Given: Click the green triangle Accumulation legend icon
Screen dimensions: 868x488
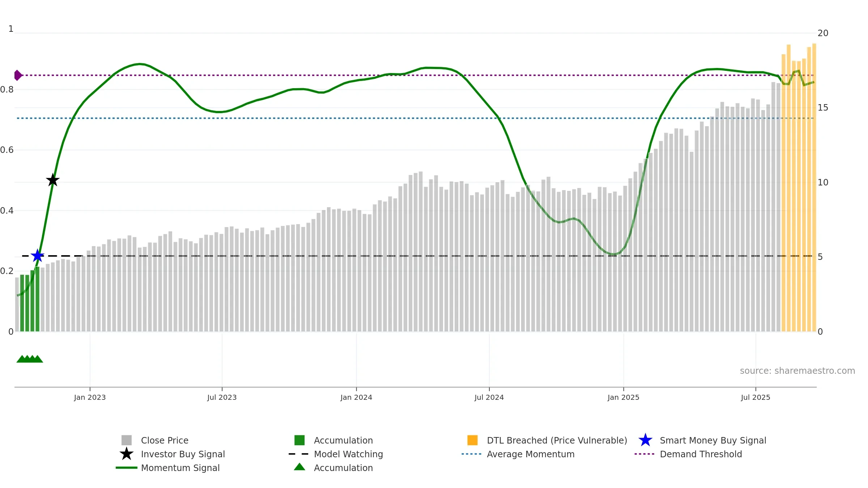Looking at the screenshot, I should (x=299, y=467).
